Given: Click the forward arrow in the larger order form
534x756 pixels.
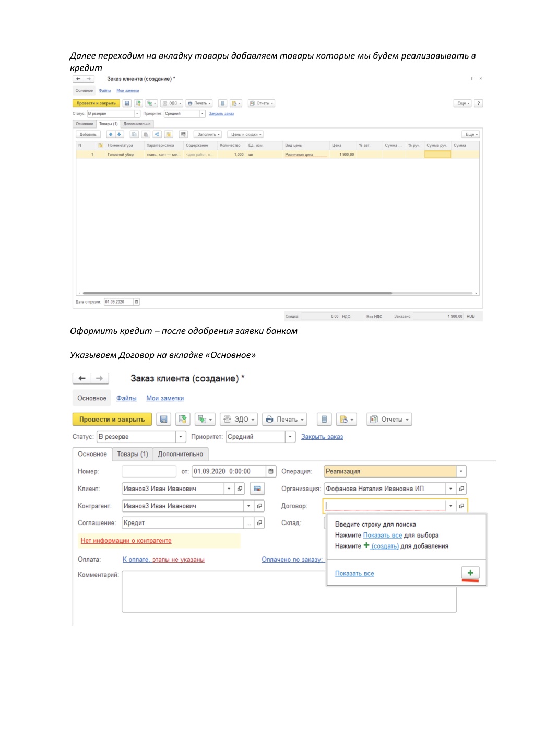Looking at the screenshot, I should [x=100, y=378].
